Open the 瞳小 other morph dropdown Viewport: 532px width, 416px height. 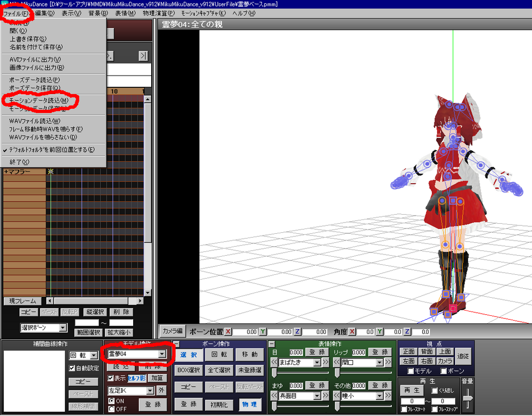(379, 396)
